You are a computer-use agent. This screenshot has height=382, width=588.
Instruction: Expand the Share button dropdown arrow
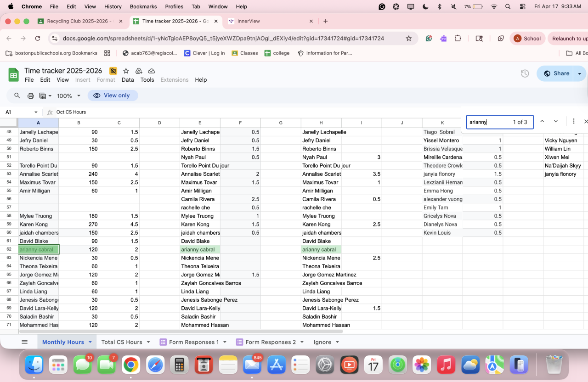pyautogui.click(x=579, y=73)
